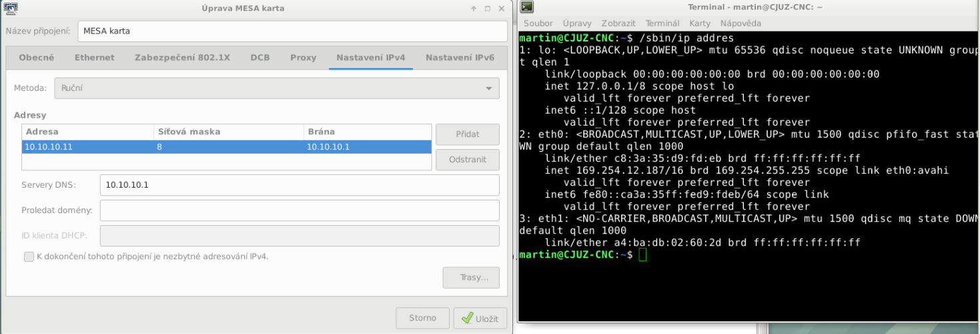Viewport: 980px width, 334px height.
Task: Enable the IPv4 addressing required checkbox
Action: pyautogui.click(x=29, y=257)
